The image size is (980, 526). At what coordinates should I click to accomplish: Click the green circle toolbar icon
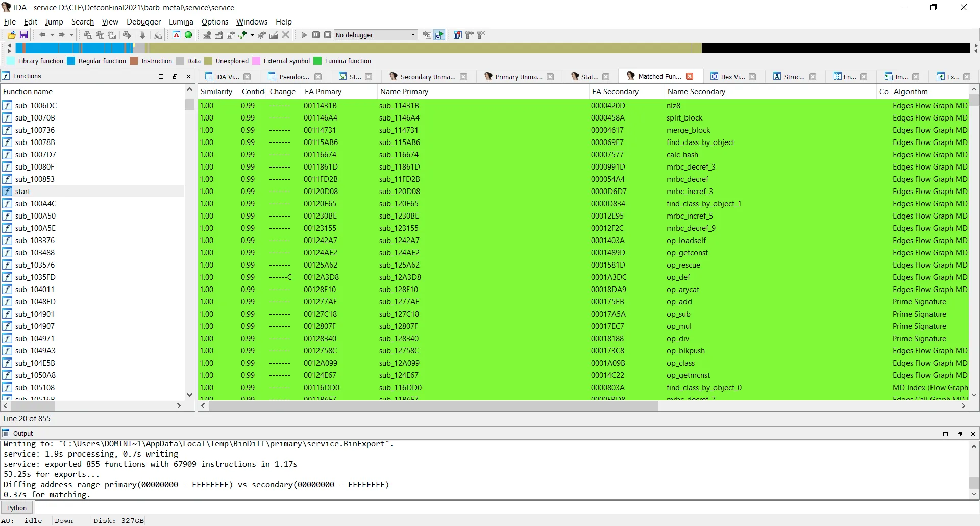(x=188, y=35)
